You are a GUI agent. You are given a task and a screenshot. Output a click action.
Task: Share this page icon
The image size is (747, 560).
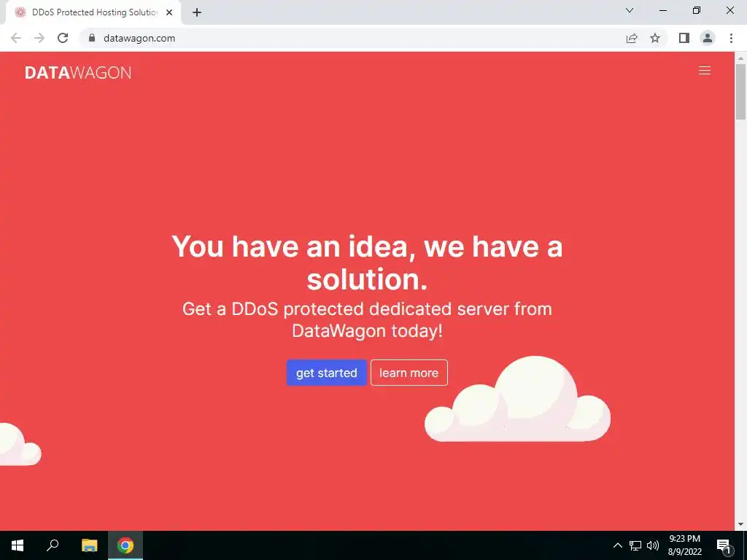632,38
